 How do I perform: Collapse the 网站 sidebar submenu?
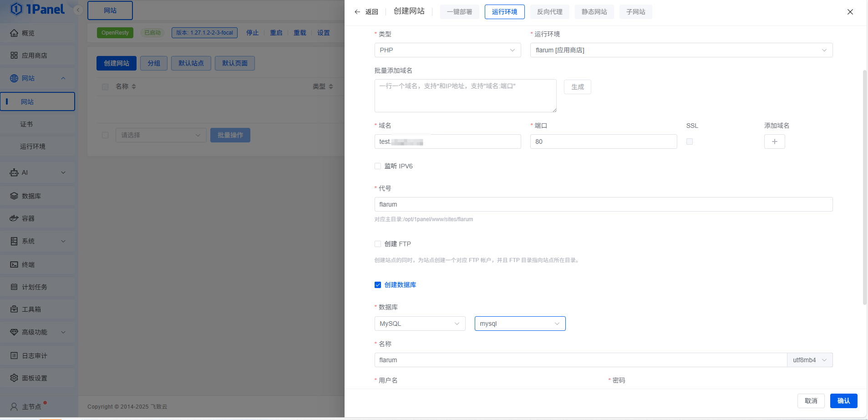click(63, 78)
